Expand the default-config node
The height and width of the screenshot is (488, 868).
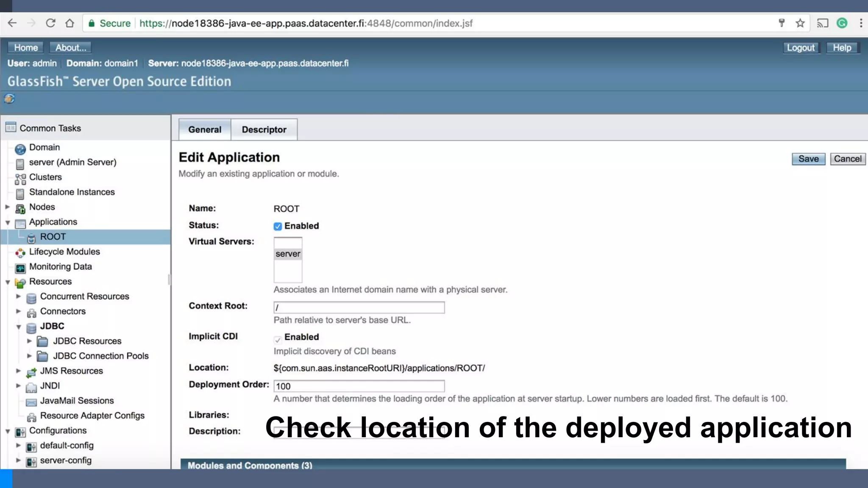tap(18, 446)
